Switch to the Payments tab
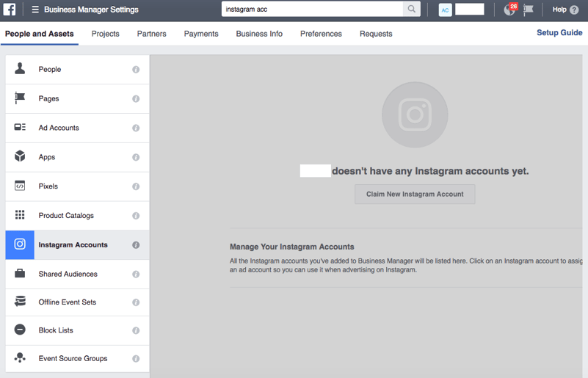 (x=201, y=34)
